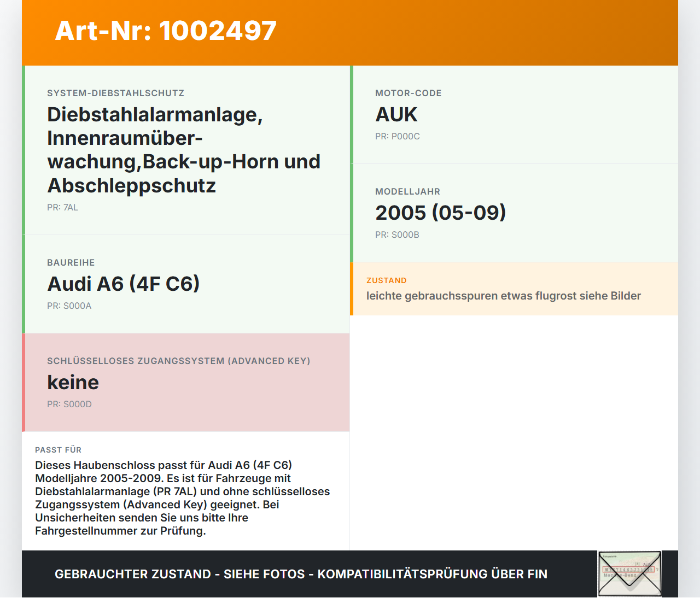Viewport: 700px width, 598px height.
Task: Select the PR: 7AL code
Action: (x=62, y=207)
